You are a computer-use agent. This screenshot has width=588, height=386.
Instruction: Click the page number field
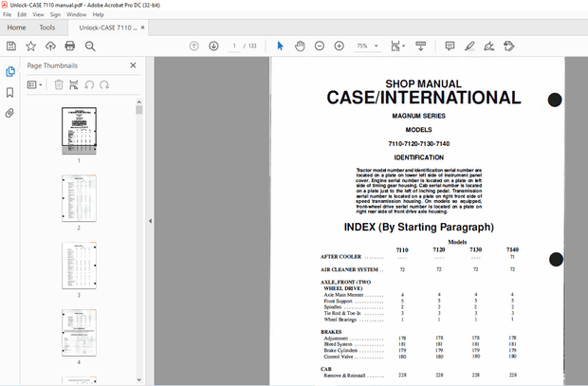(x=234, y=46)
